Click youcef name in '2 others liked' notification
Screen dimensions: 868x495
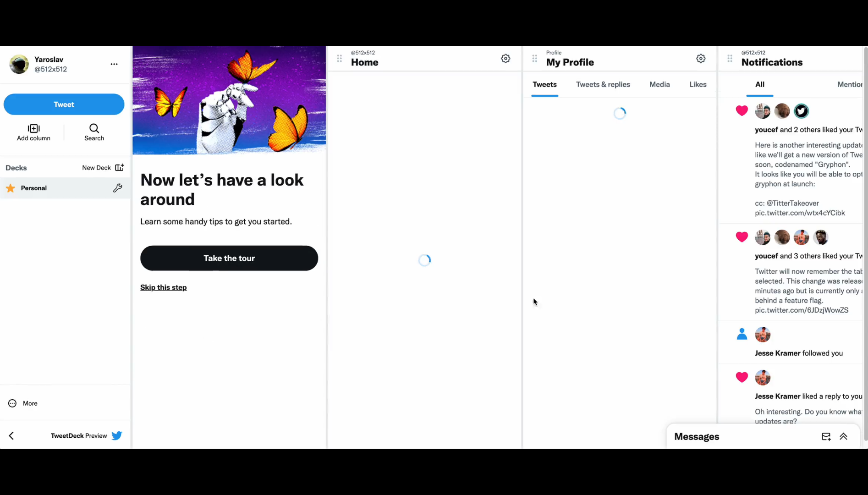coord(766,130)
